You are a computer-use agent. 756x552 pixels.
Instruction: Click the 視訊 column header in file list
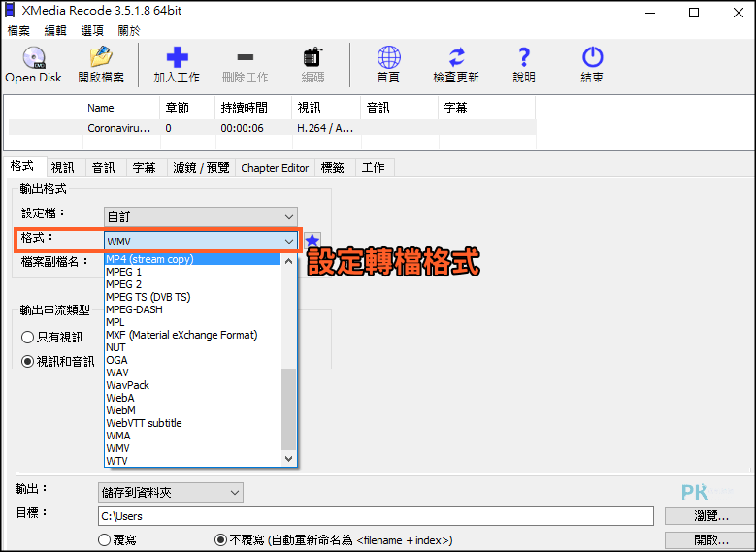(326, 108)
